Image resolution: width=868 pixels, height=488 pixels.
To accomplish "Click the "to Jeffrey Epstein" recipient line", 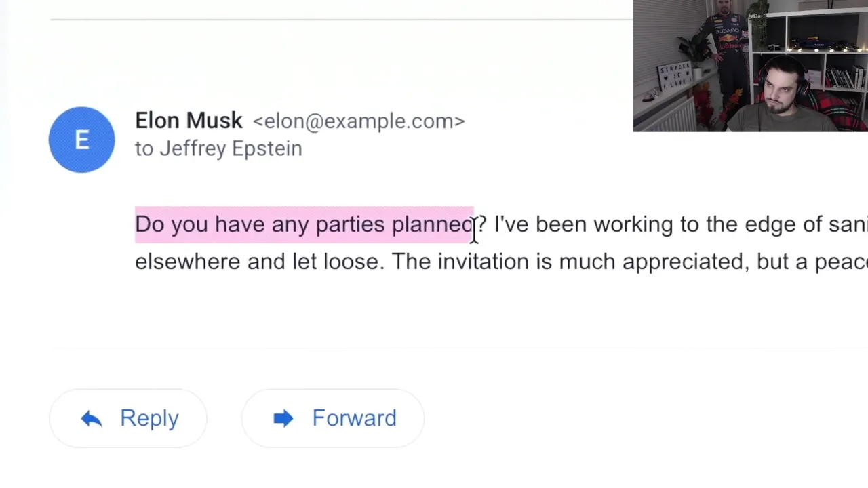I will (x=218, y=148).
